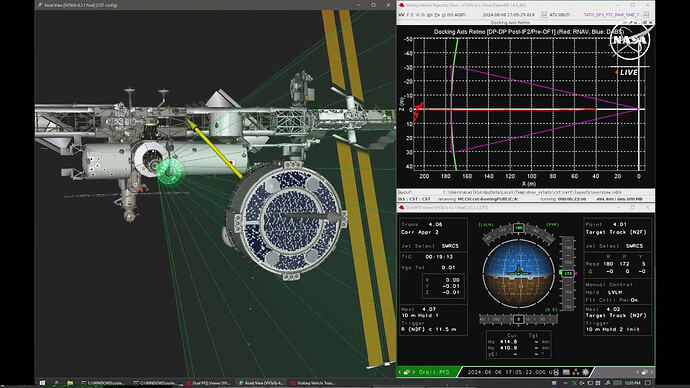690x388 pixels.
Task: Click Hp 410.9 altitude value
Action: 509,348
